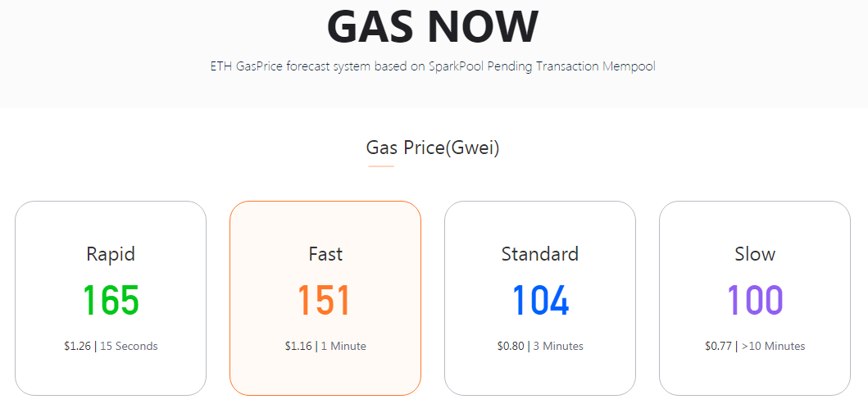Click the orange 151 Fast gas value
Image resolution: width=868 pixels, height=404 pixels.
pyautogui.click(x=325, y=301)
